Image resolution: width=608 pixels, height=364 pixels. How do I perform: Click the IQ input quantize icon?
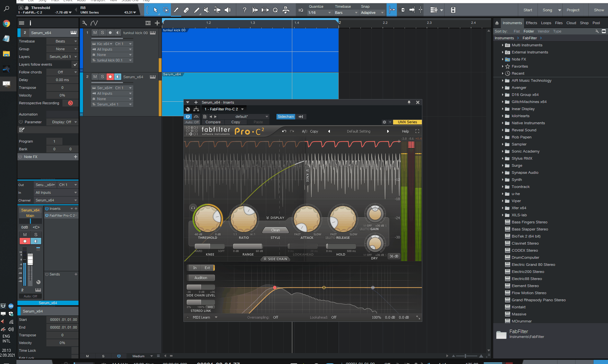pyautogui.click(x=301, y=10)
